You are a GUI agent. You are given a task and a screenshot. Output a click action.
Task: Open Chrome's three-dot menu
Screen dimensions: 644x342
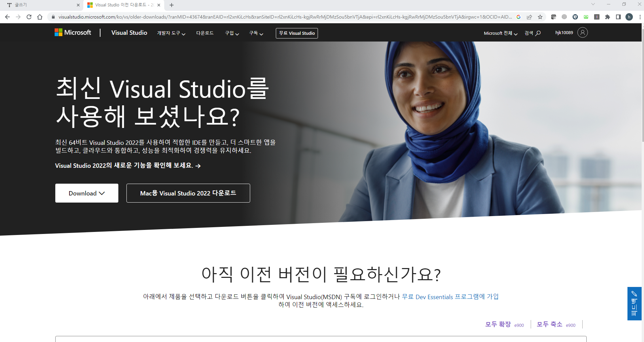click(640, 17)
